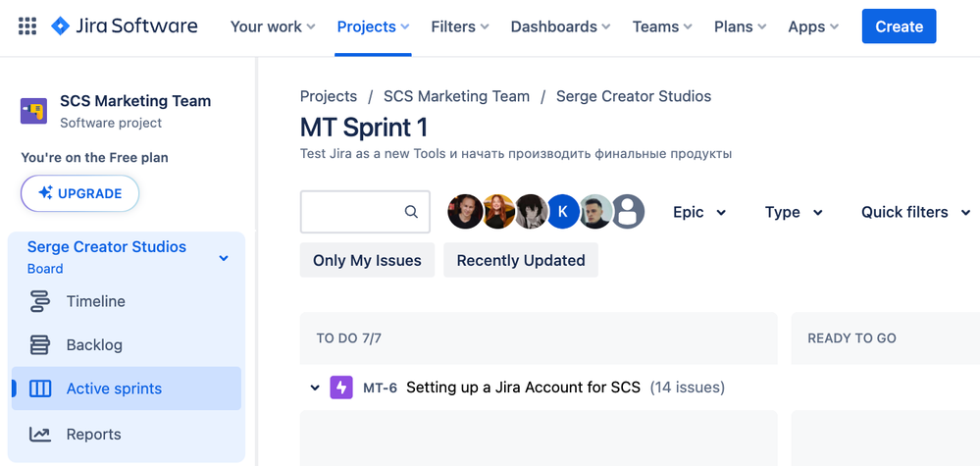Toggle the Only My Issues filter
Image resolution: width=980 pixels, height=466 pixels.
coord(367,261)
